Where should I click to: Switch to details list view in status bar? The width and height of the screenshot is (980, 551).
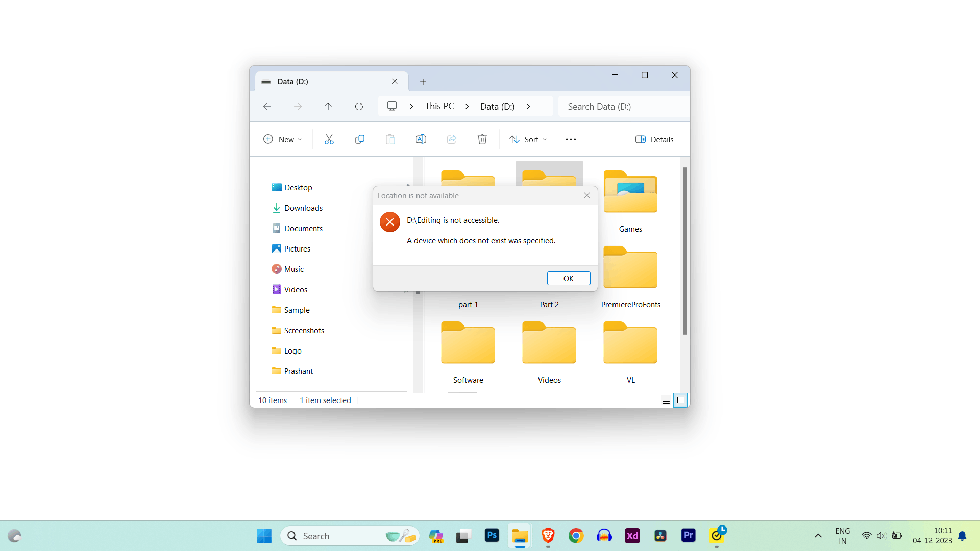(666, 400)
